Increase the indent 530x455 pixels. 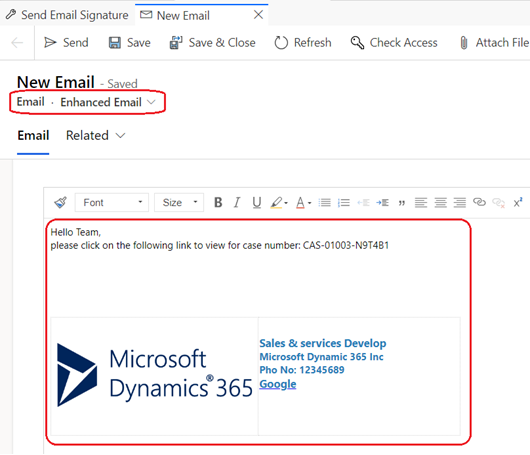coord(382,202)
